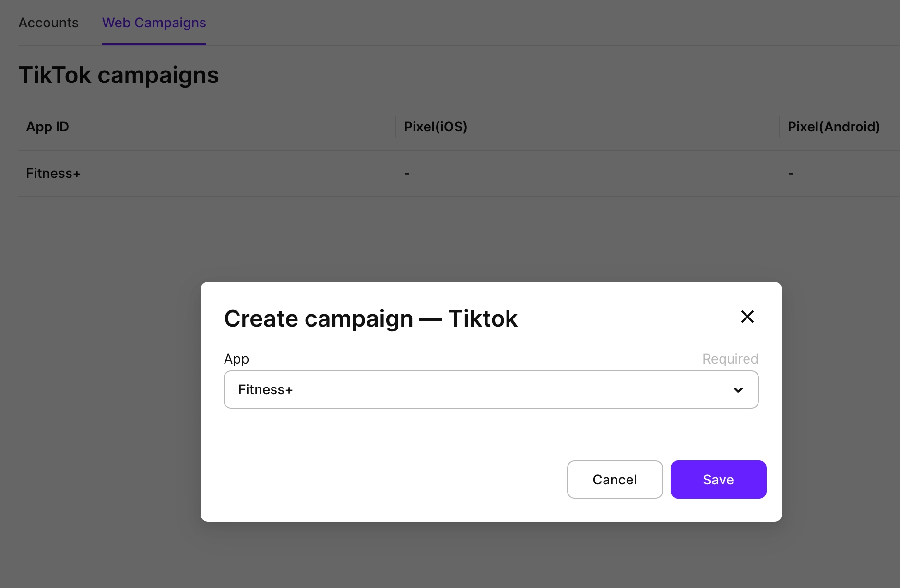900x588 pixels.
Task: Click the Pixel(Android) dash for Fitness+
Action: [x=791, y=173]
